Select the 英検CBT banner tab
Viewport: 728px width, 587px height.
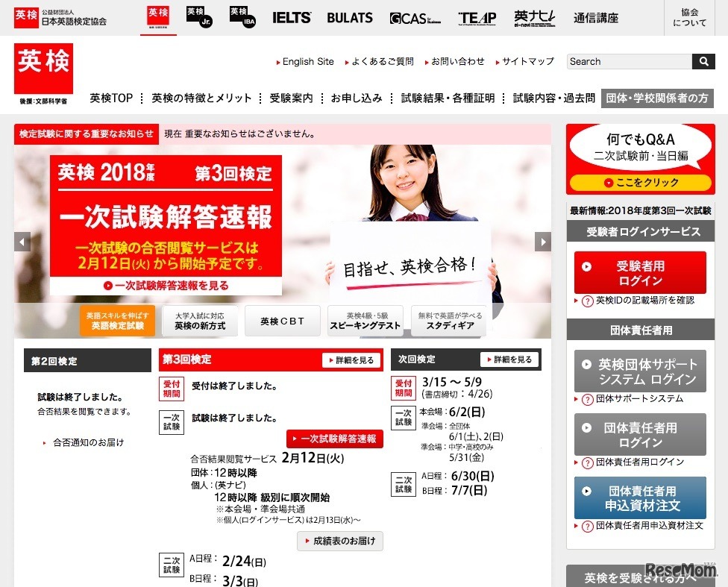[x=282, y=321]
